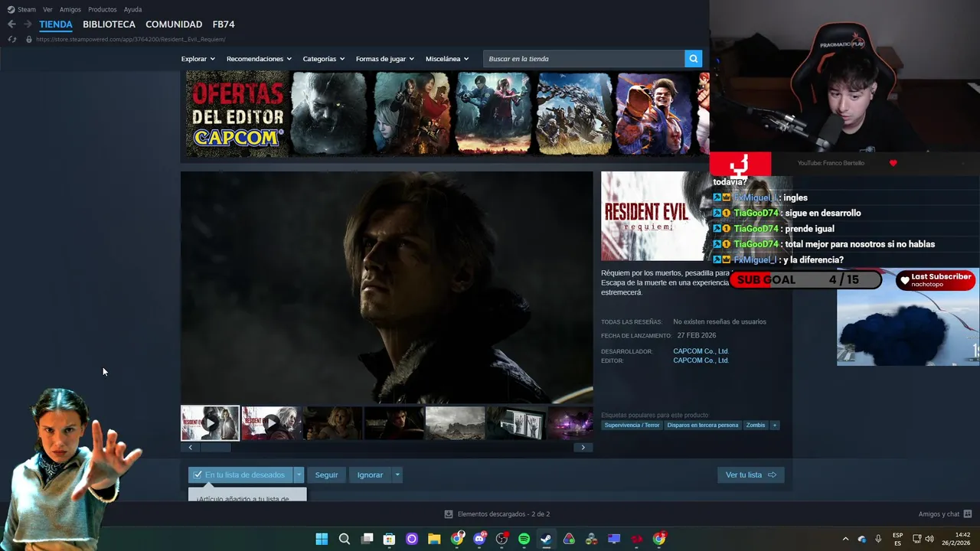Click the ESP language indicator

897,539
